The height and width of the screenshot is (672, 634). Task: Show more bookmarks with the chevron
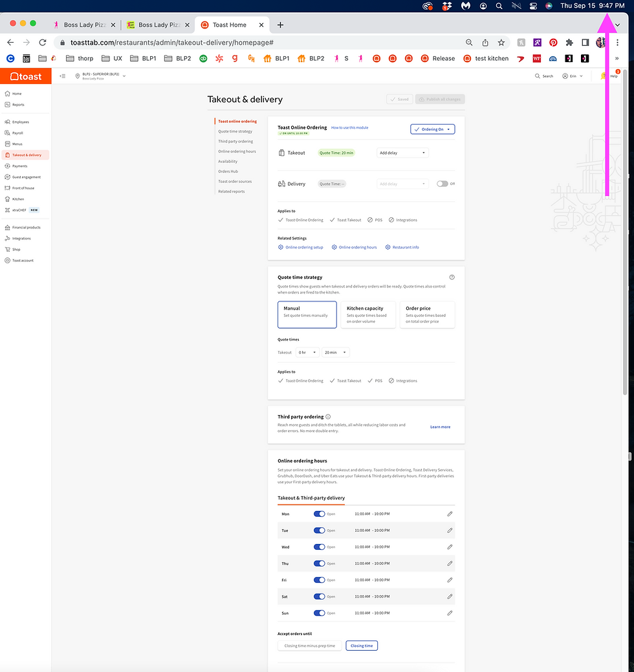(x=617, y=58)
